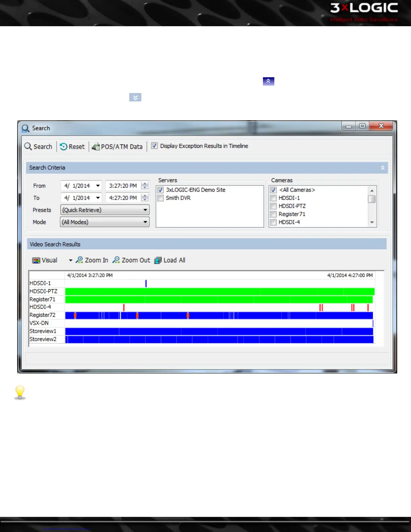Click the green recording bar for HDSDI-PTZ
This screenshot has width=411, height=532.
click(x=220, y=292)
